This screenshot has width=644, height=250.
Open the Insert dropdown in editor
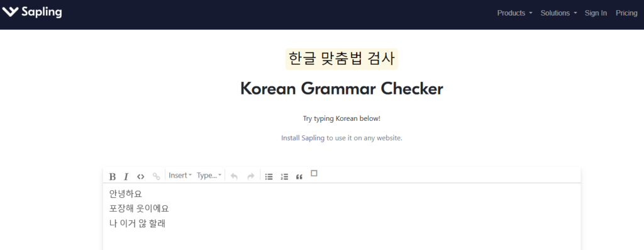(180, 176)
